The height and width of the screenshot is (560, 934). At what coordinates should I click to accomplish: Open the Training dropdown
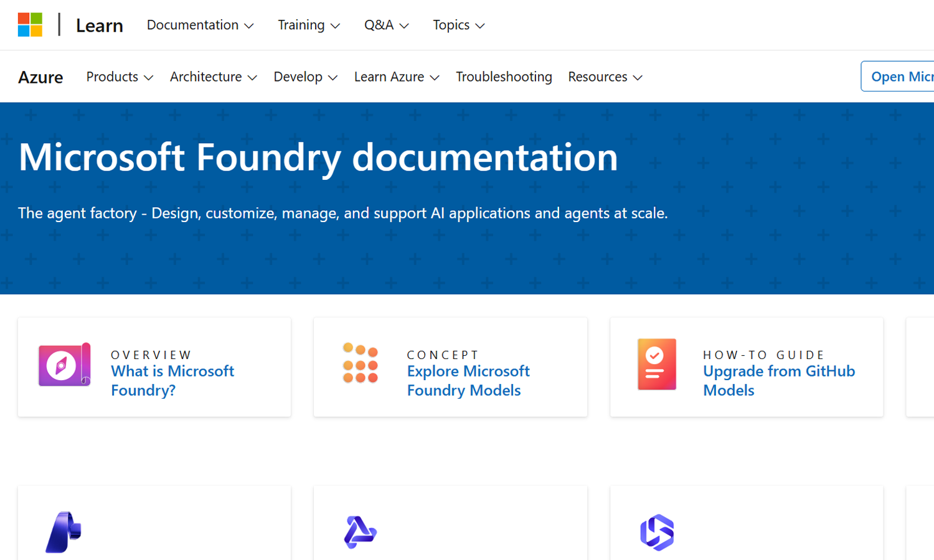308,25
